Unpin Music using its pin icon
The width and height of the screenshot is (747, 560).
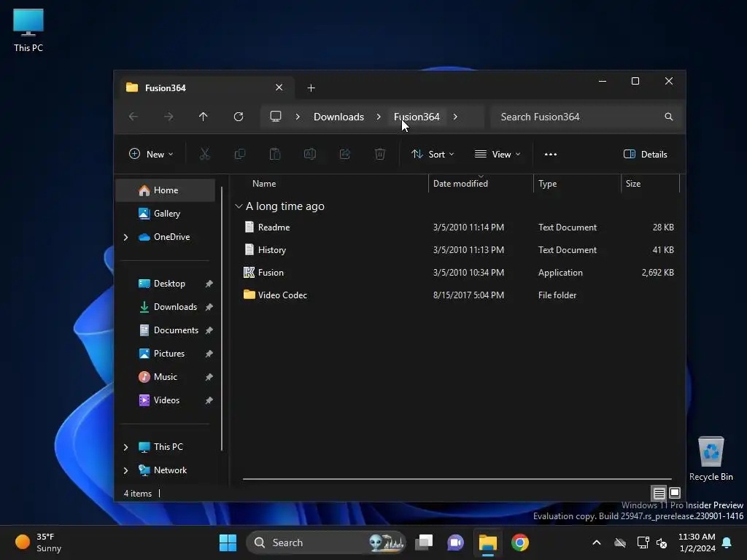click(209, 377)
